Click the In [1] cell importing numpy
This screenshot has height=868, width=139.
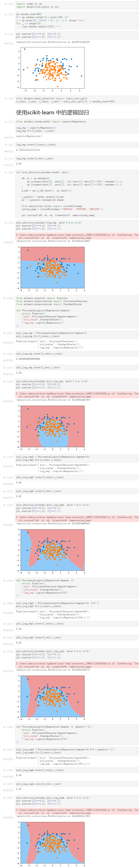(77, 5)
